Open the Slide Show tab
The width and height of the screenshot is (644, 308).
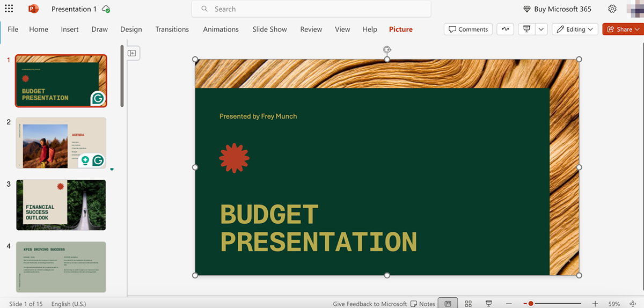[x=270, y=30]
